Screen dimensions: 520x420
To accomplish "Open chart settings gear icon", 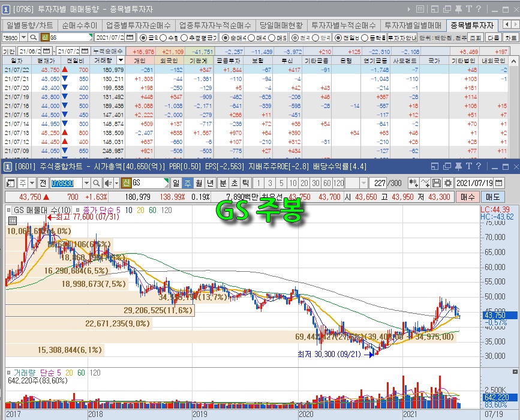I will [448, 183].
